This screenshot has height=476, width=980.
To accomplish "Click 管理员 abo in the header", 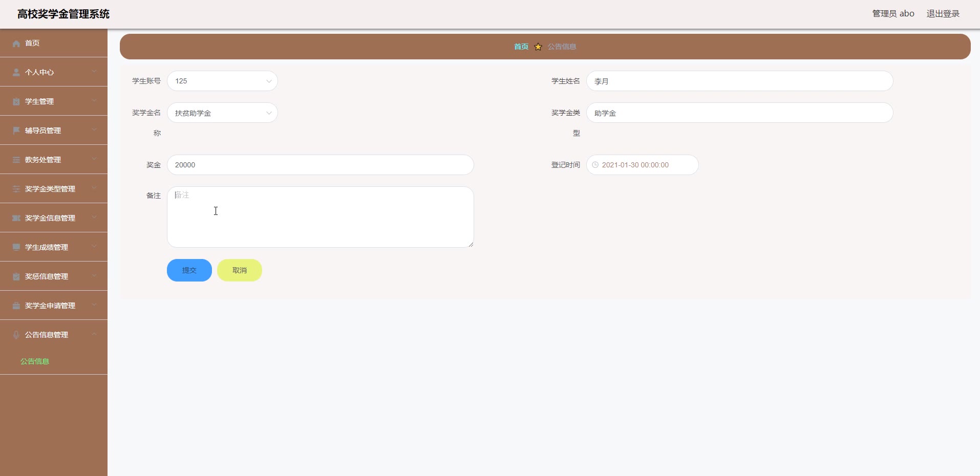I will pos(893,14).
